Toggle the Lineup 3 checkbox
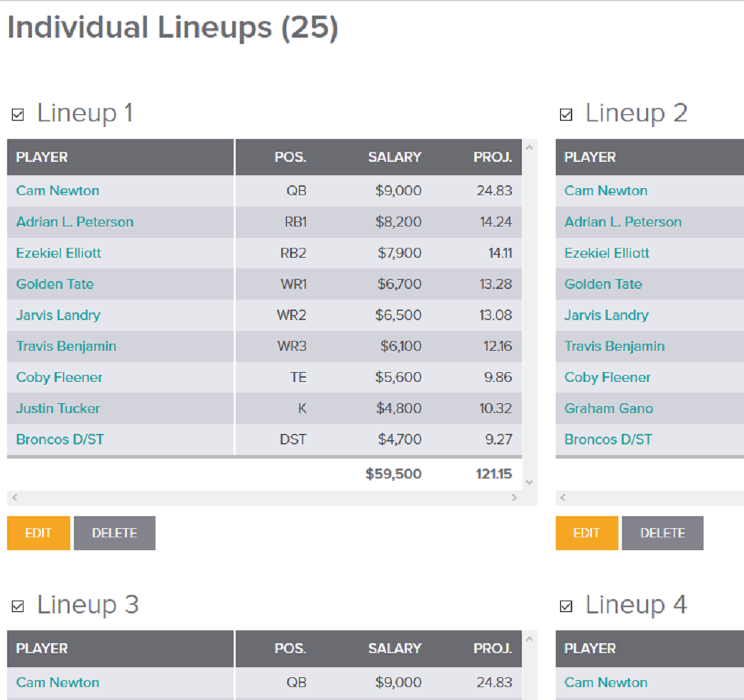The height and width of the screenshot is (700, 744). tap(18, 606)
